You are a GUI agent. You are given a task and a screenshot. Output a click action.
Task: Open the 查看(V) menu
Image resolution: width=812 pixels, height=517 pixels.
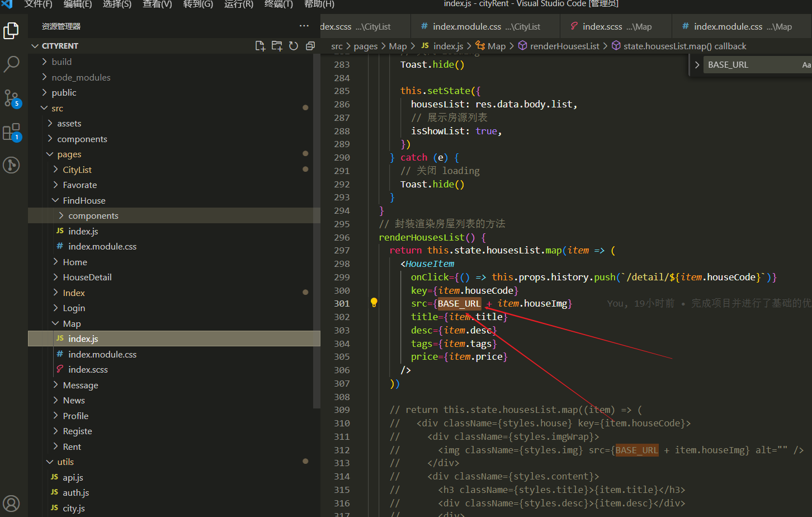point(157,4)
